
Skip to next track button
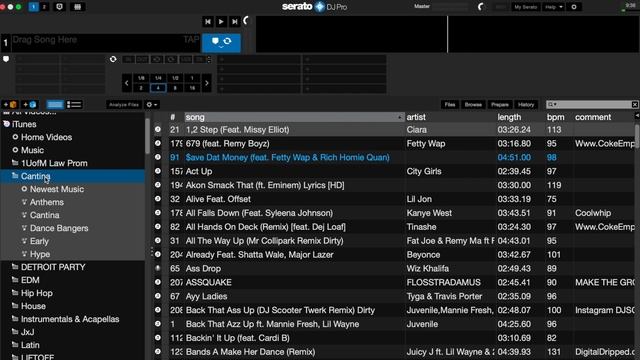pyautogui.click(x=234, y=22)
